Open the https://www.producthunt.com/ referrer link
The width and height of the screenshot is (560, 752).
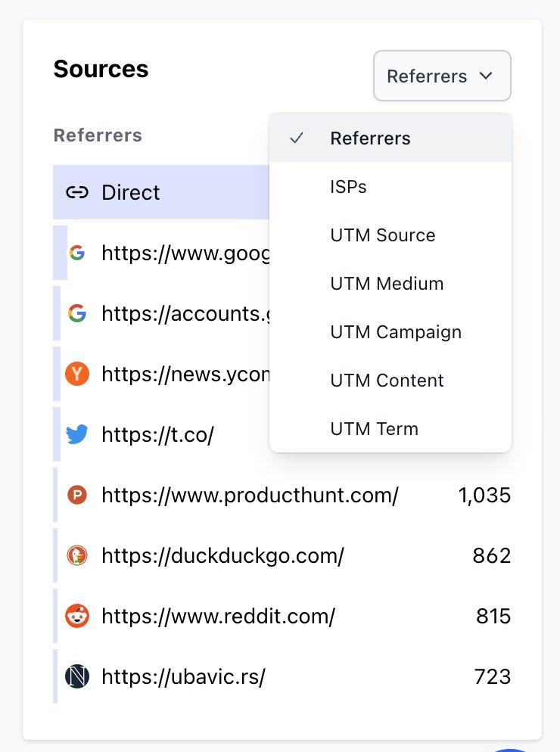(250, 495)
